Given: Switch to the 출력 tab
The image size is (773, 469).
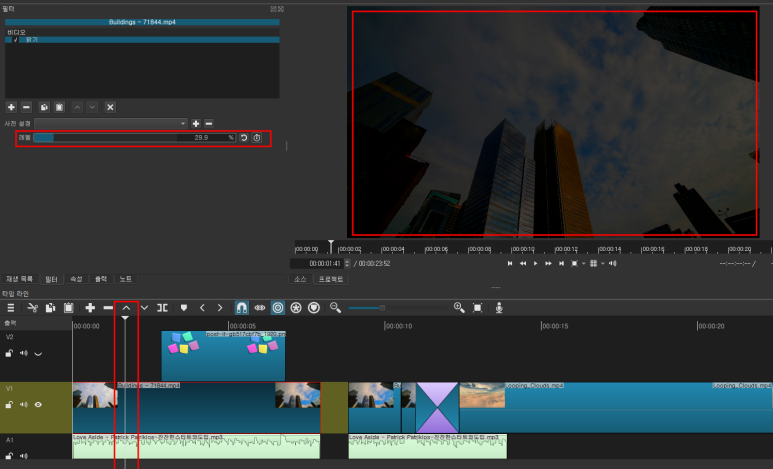Looking at the screenshot, I should coord(101,279).
